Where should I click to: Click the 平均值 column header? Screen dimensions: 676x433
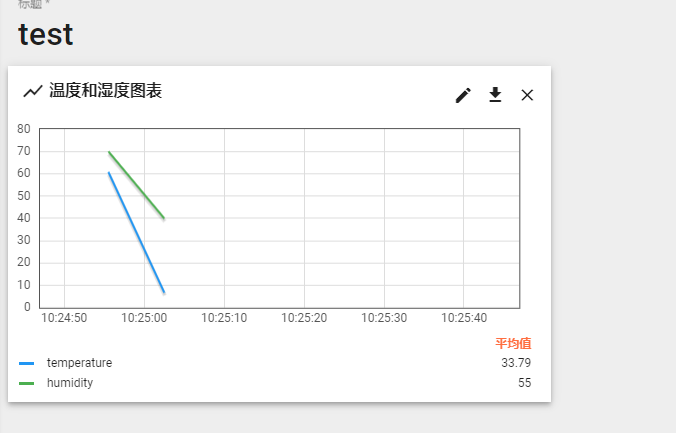pyautogui.click(x=513, y=343)
